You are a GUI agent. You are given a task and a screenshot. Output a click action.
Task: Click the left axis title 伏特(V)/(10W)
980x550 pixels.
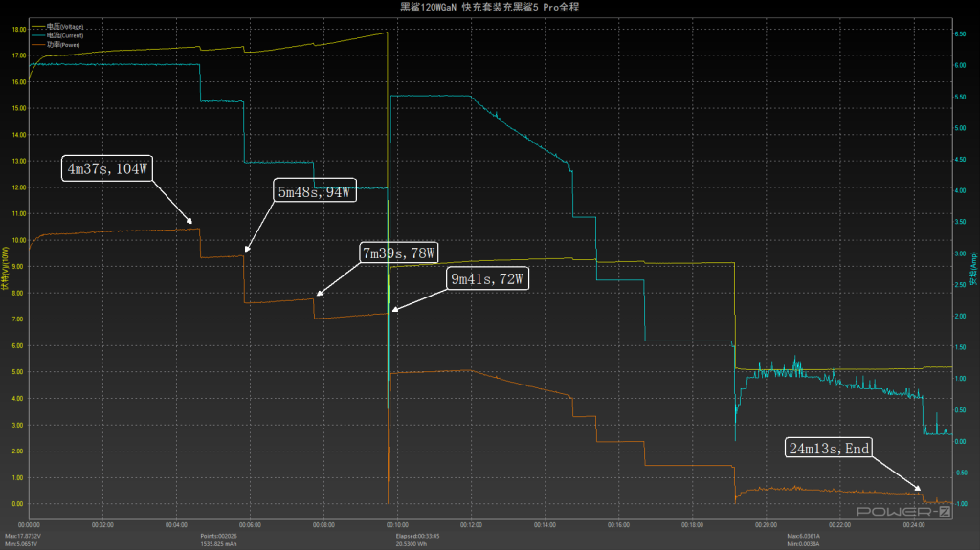5,268
